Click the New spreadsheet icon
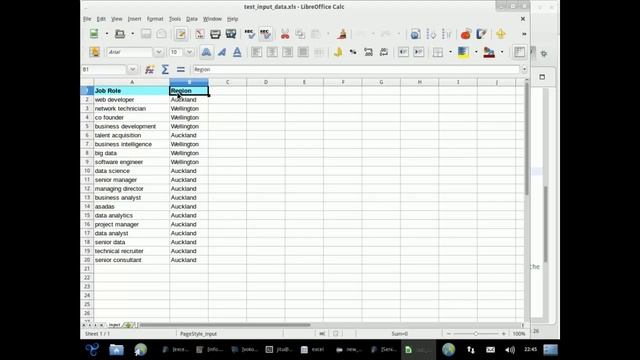This screenshot has width=640, height=360. pyautogui.click(x=94, y=34)
